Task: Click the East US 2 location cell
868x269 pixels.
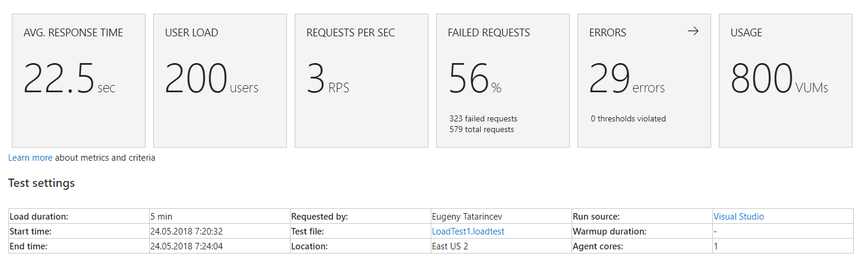Action: point(450,246)
